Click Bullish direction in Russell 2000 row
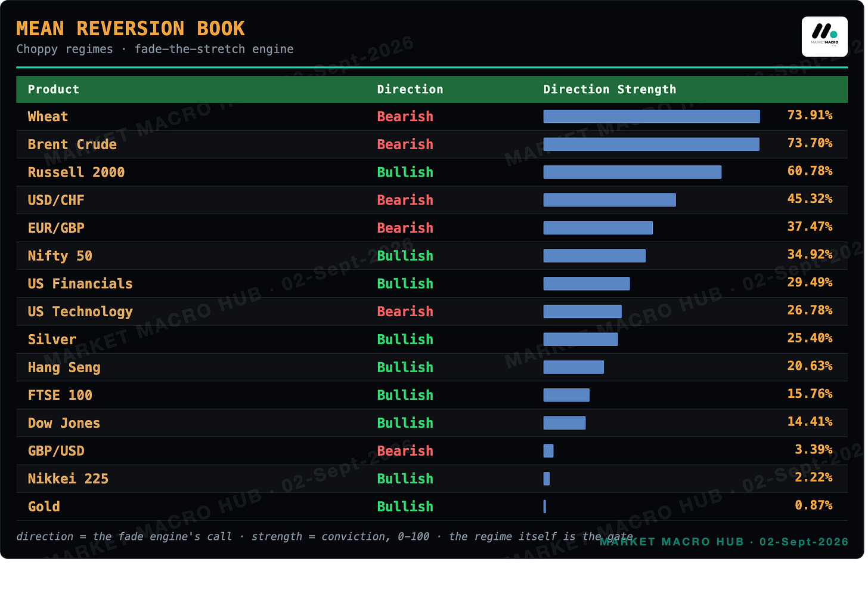This screenshot has height=596, width=868. tap(405, 172)
